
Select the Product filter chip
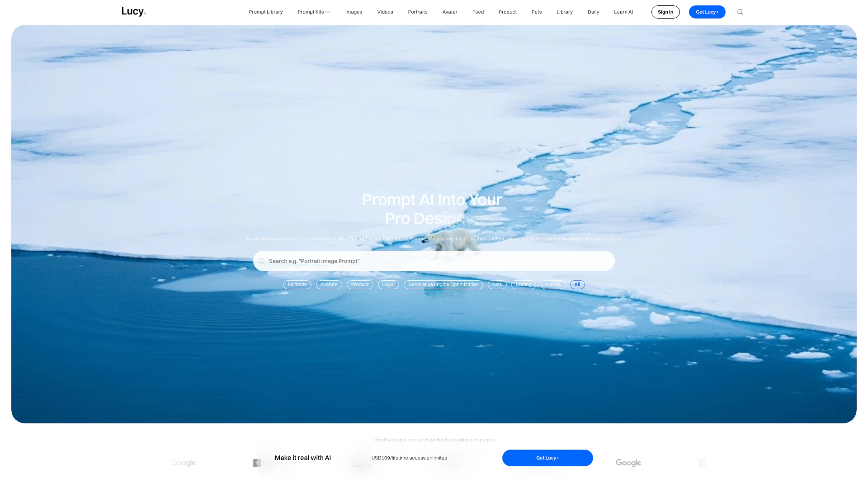(360, 285)
